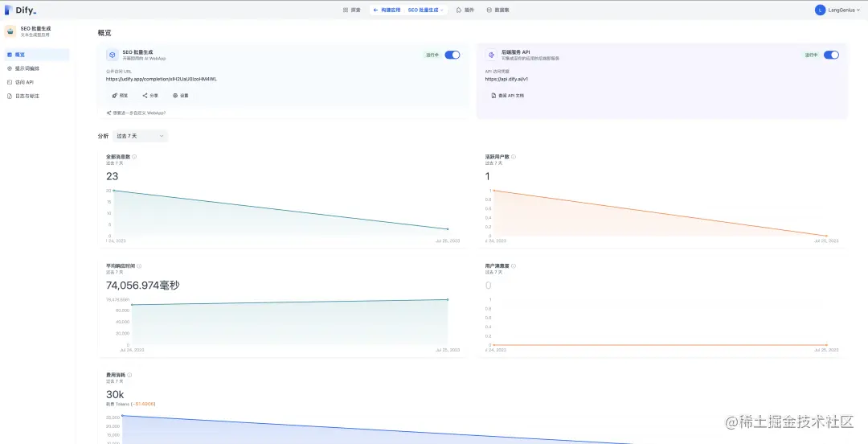Image resolution: width=868 pixels, height=444 pixels.
Task: Click info icon next to 费用消耗
Action: [x=129, y=376]
